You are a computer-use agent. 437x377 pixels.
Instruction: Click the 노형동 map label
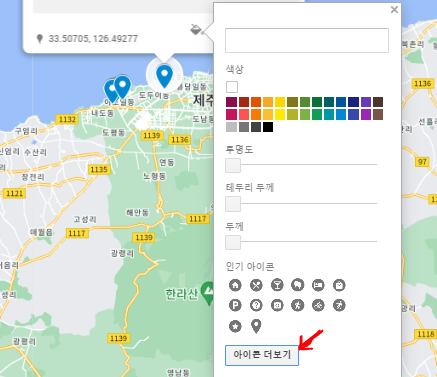154,176
